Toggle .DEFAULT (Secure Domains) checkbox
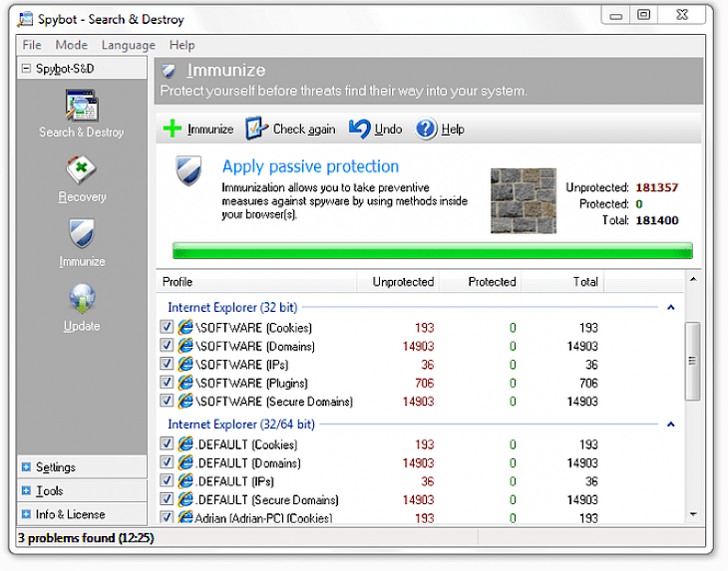The height and width of the screenshot is (571, 728). 167,499
